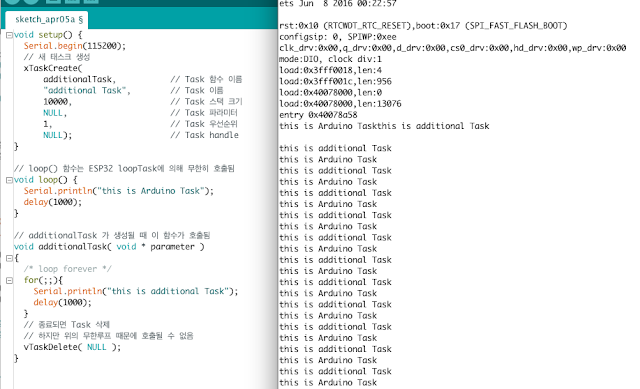640x389 pixels.
Task: Click the // Task 함수 이름 comment
Action: [207, 79]
